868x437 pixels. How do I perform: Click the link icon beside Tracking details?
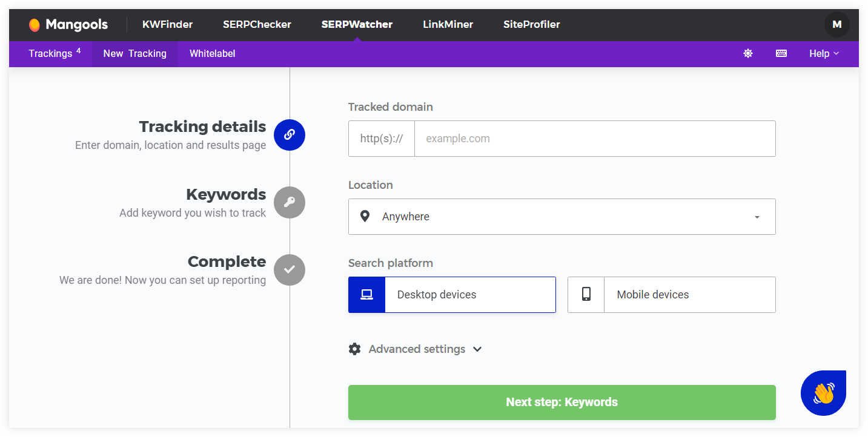pos(290,135)
